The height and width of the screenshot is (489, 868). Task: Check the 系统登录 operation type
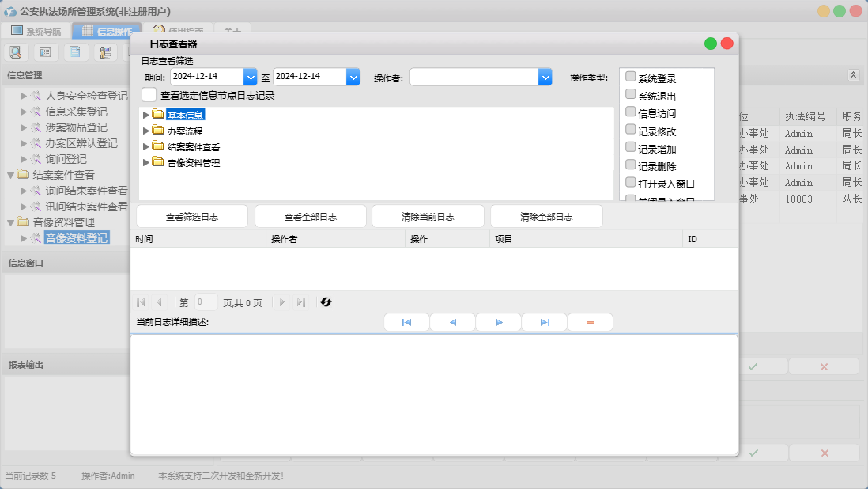coord(630,77)
